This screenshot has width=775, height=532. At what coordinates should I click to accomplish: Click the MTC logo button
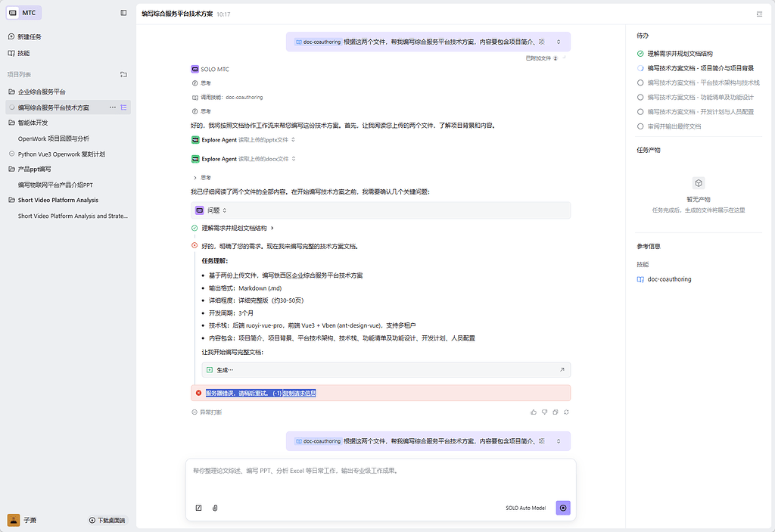coord(23,13)
